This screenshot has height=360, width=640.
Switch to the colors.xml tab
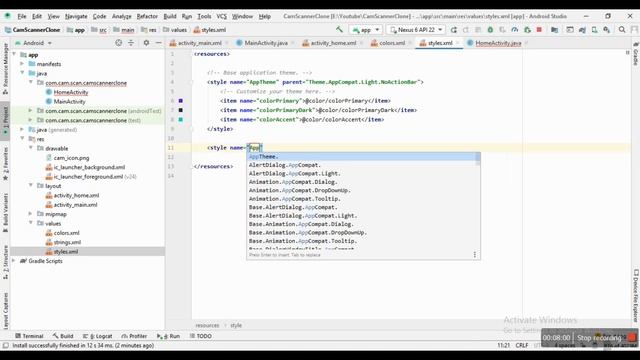pos(388,43)
